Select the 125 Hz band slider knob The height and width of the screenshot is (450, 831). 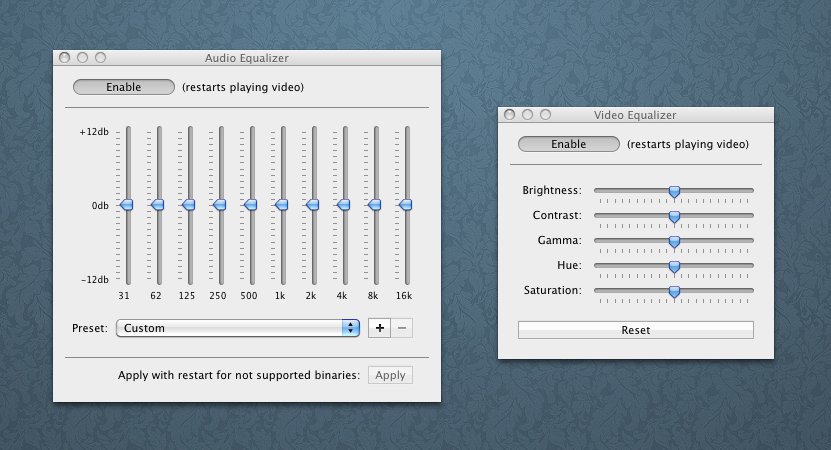[188, 205]
